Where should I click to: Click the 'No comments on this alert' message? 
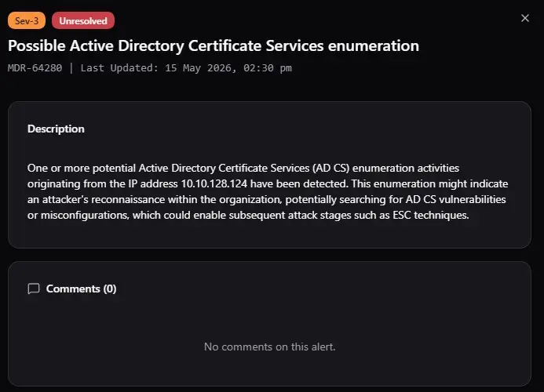[270, 347]
